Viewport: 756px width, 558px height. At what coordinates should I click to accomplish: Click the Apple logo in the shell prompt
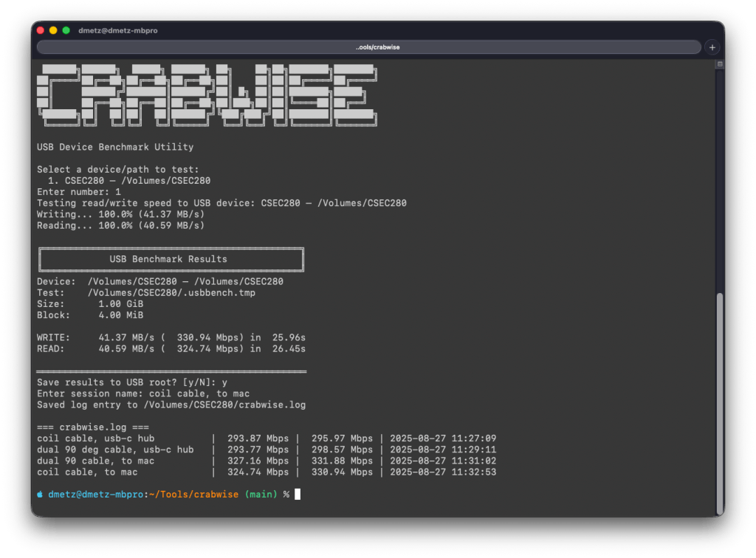point(41,494)
